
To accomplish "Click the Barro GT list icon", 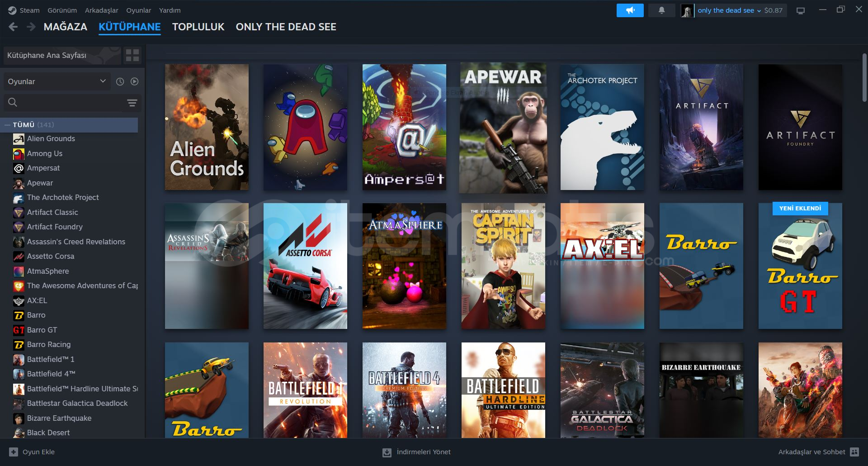I will tap(19, 330).
